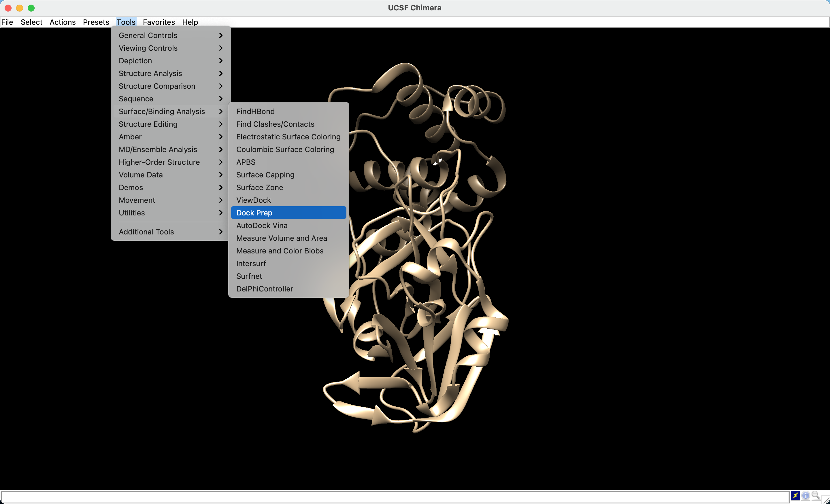Choose Higher-Order Structure in Tools menu
830x504 pixels.
(171, 162)
